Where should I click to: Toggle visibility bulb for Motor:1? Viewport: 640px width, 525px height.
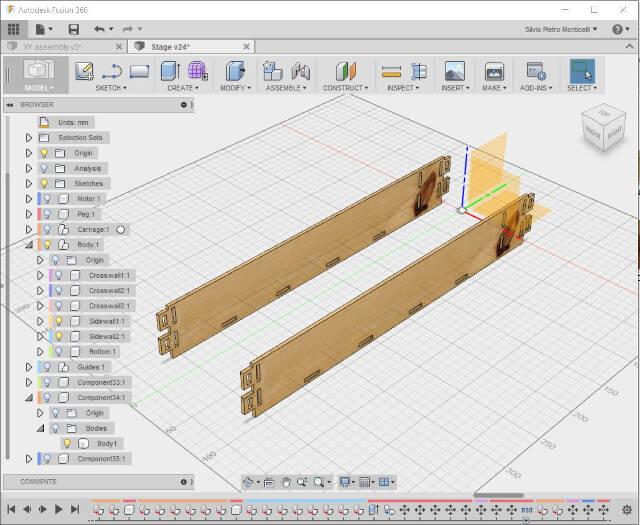[47, 199]
